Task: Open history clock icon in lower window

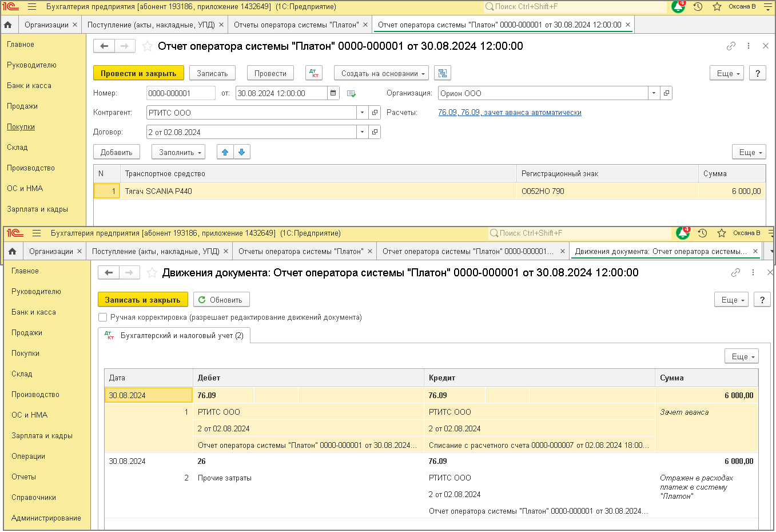Action: [x=702, y=233]
